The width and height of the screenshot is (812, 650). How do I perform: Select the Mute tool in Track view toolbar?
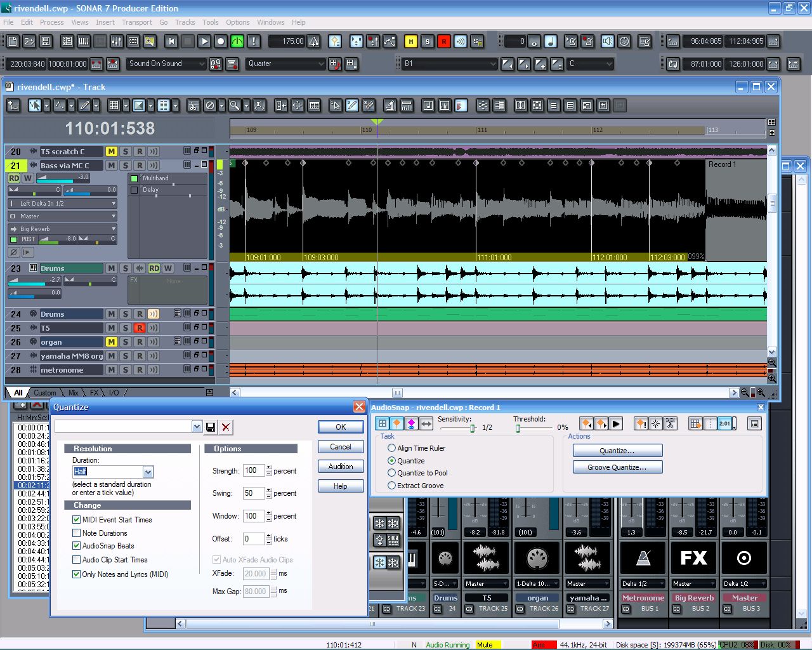click(x=210, y=105)
